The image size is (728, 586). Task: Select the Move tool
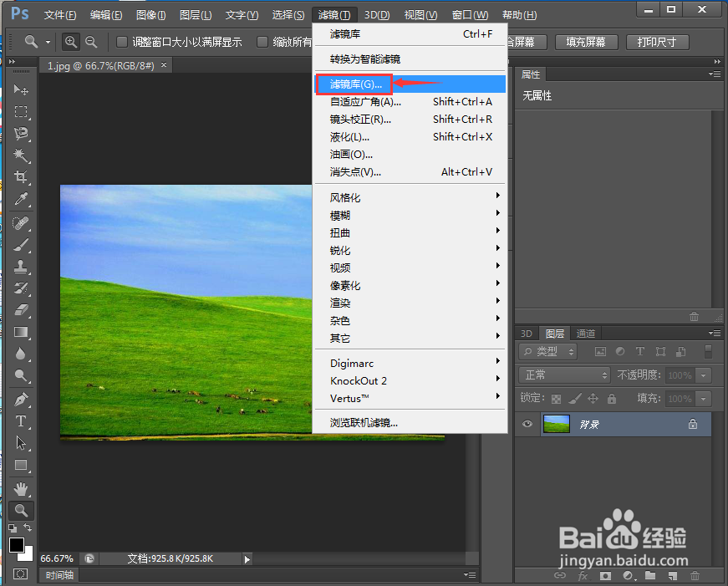click(21, 89)
